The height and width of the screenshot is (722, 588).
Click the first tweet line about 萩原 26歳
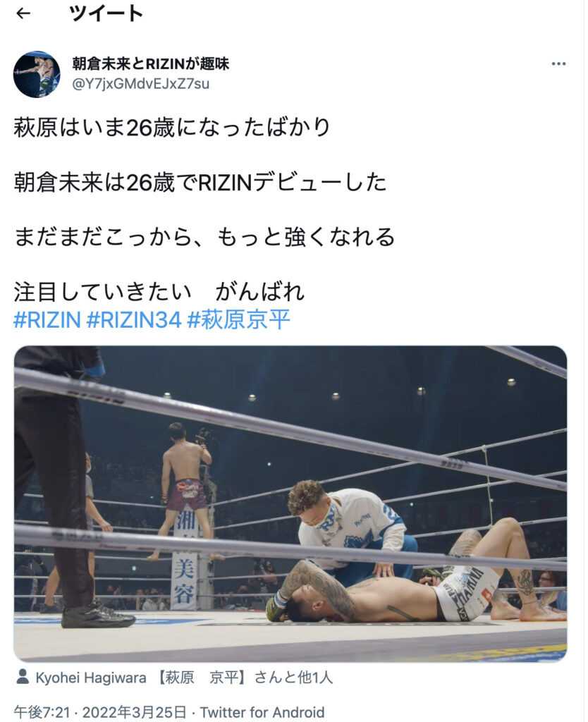172,128
